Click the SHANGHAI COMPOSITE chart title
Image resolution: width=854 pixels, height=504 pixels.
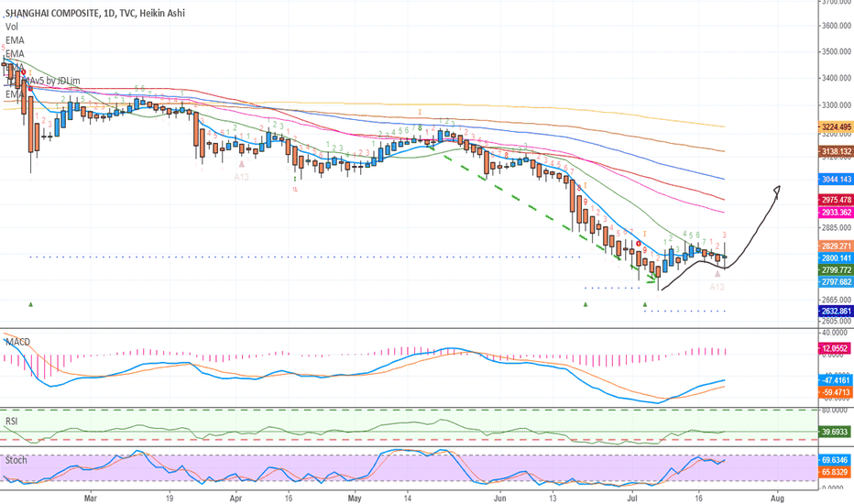point(94,13)
